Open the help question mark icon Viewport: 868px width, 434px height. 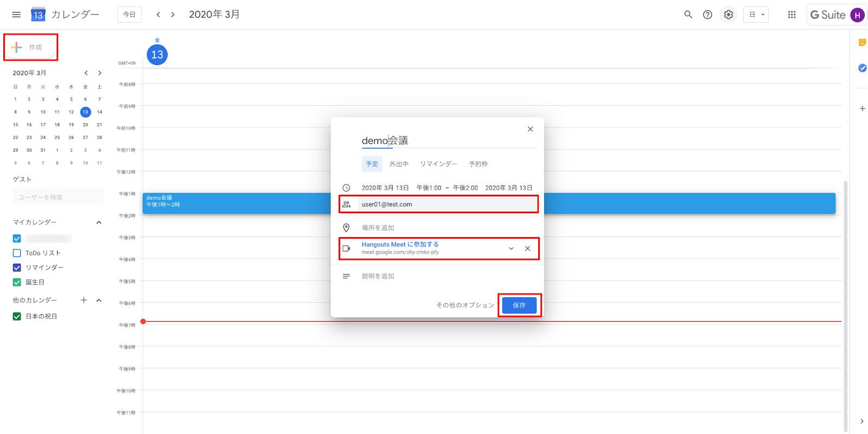707,15
